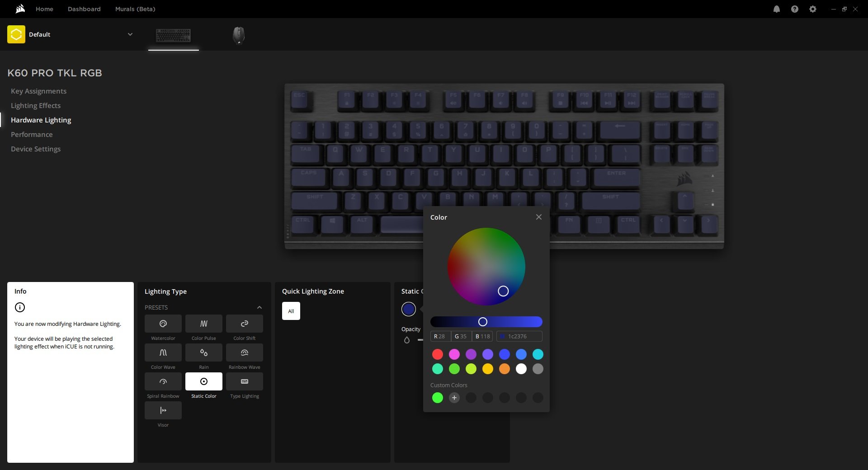The image size is (868, 470).
Task: Click the info circle icon
Action: click(20, 307)
